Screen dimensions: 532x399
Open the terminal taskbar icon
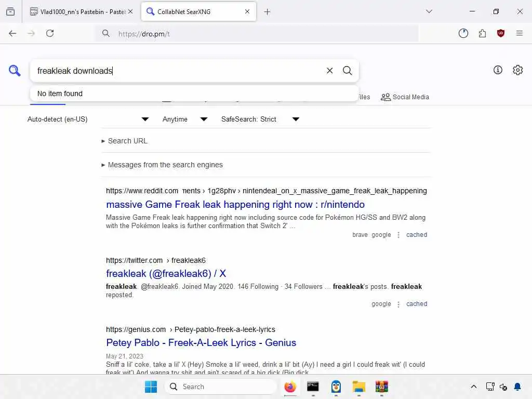click(313, 387)
